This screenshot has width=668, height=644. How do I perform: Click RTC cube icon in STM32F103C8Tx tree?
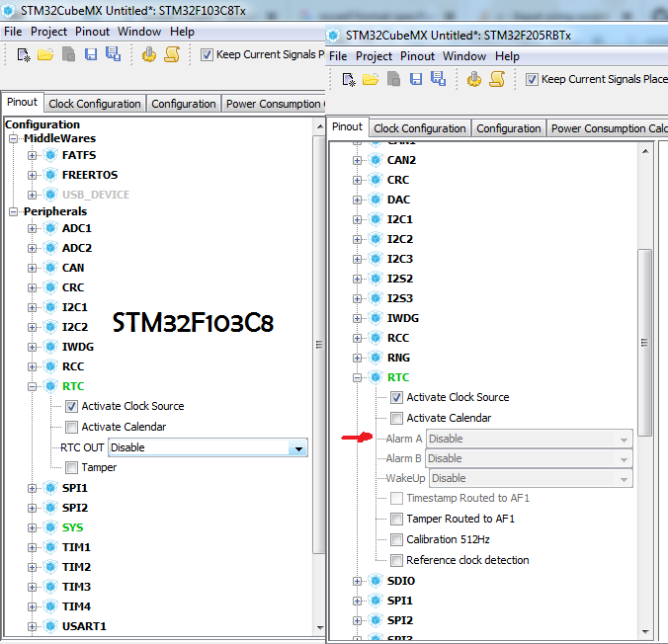(x=50, y=386)
